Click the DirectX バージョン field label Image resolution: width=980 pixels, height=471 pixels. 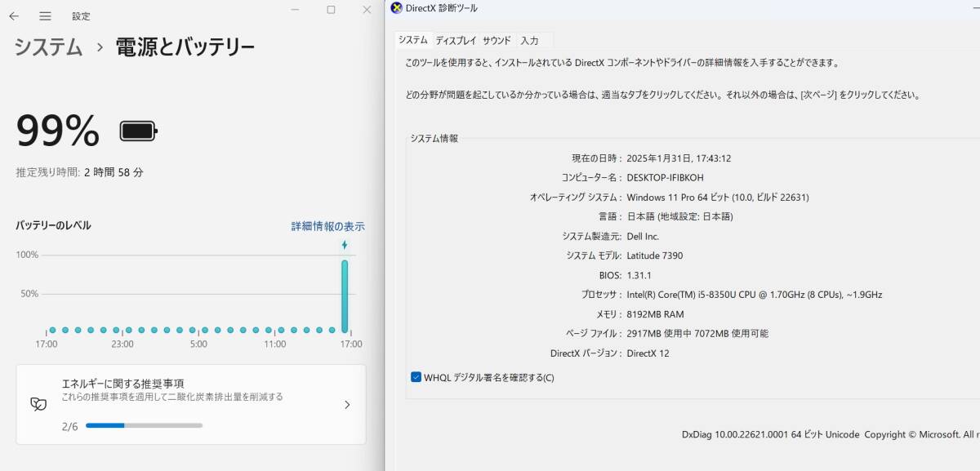pyautogui.click(x=585, y=353)
